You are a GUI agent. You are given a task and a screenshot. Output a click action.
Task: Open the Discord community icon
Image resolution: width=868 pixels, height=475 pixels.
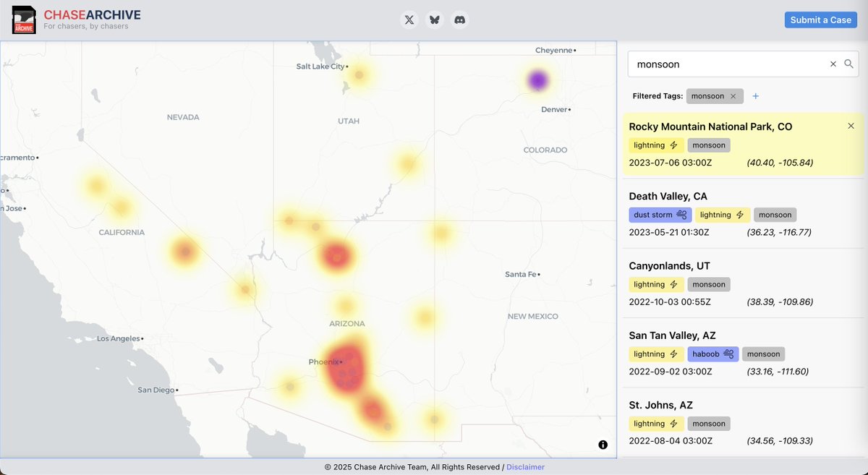point(459,20)
